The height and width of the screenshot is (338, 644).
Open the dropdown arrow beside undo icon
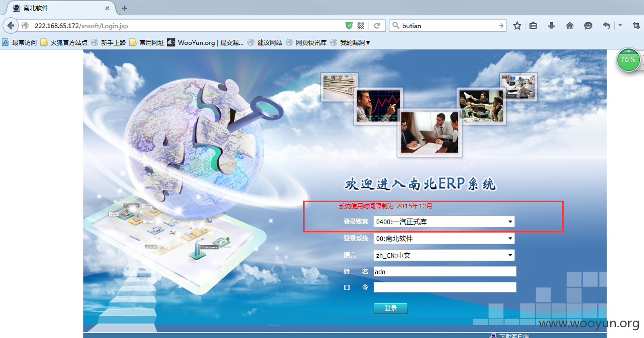coord(620,25)
